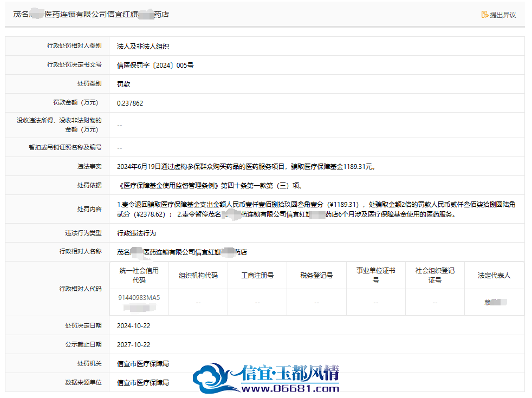
Task: Click the www.06681.com watermark URL
Action: click(290, 388)
